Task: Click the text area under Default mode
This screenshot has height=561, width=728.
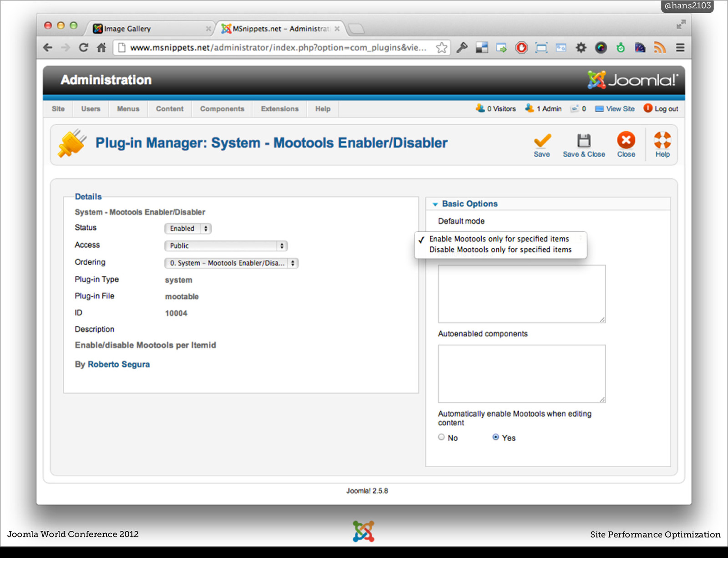Action: point(521,294)
